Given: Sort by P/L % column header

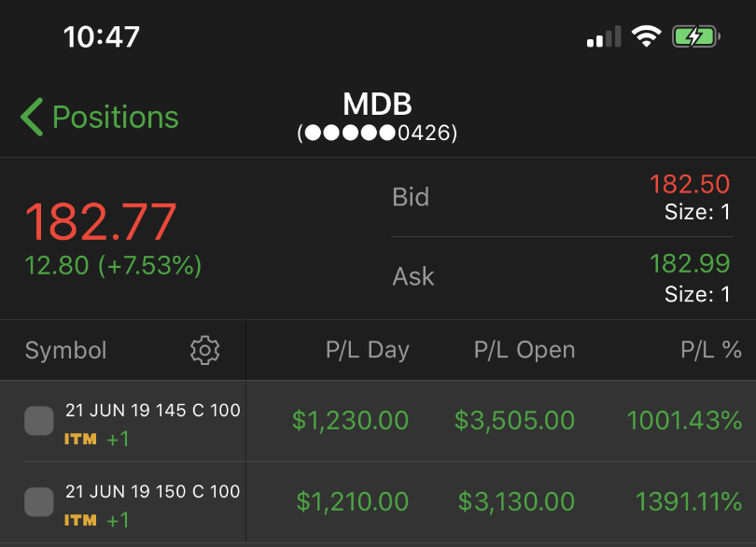Looking at the screenshot, I should point(710,350).
